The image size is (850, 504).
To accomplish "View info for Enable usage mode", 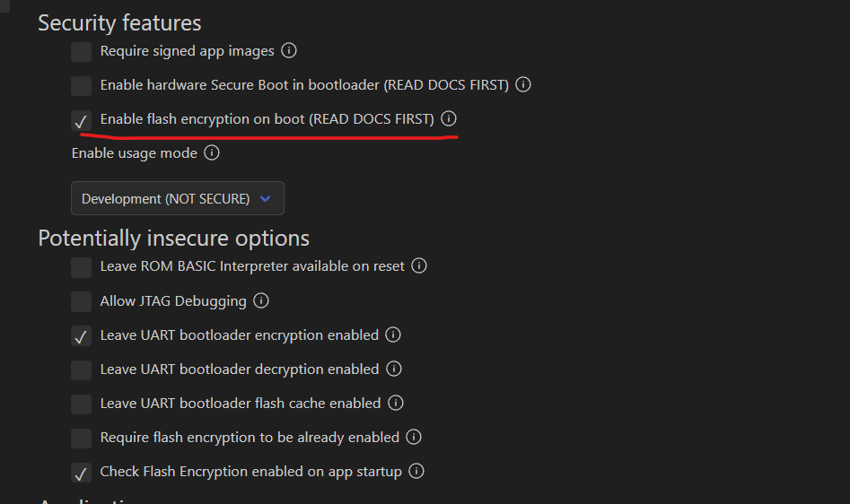I will (x=212, y=152).
